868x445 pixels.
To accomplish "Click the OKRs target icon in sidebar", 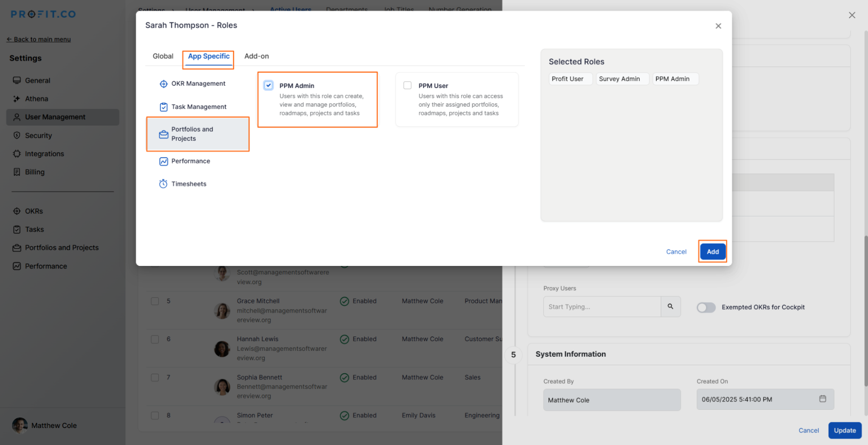I will [x=17, y=211].
